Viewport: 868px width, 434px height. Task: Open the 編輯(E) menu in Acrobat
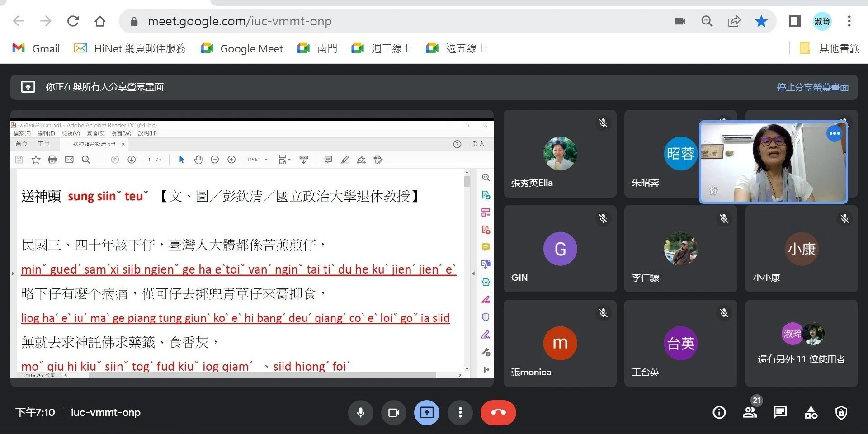pos(46,133)
